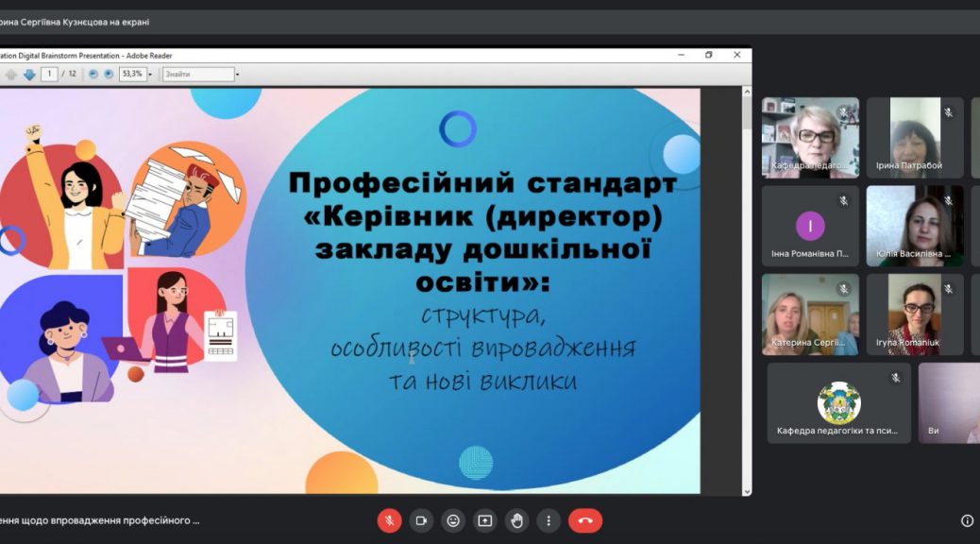
Task: Toggle the camera button
Action: (421, 520)
